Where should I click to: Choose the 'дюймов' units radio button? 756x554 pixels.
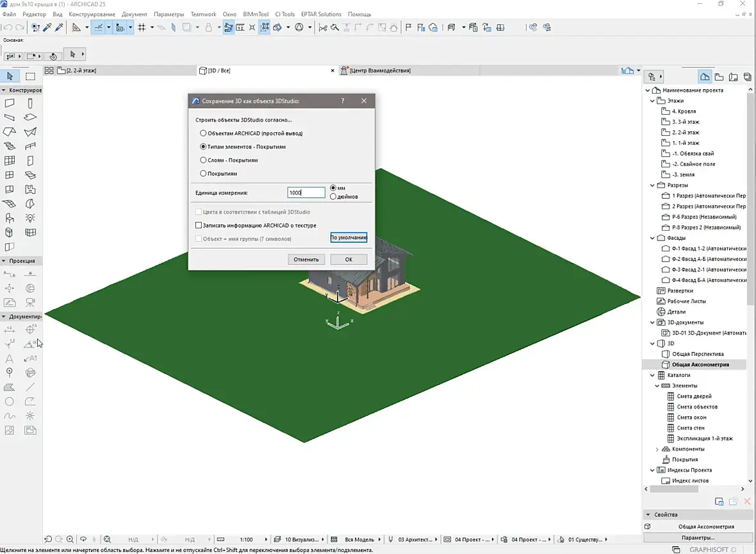click(x=333, y=196)
